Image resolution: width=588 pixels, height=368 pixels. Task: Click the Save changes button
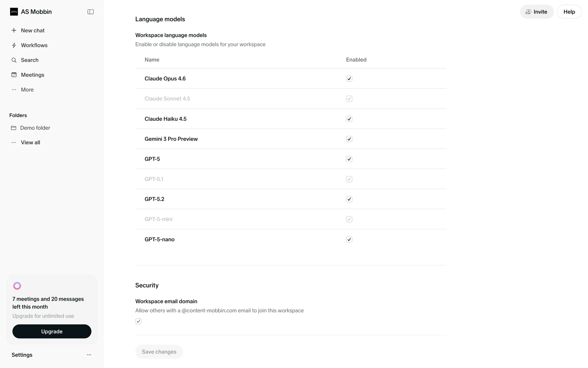(159, 352)
